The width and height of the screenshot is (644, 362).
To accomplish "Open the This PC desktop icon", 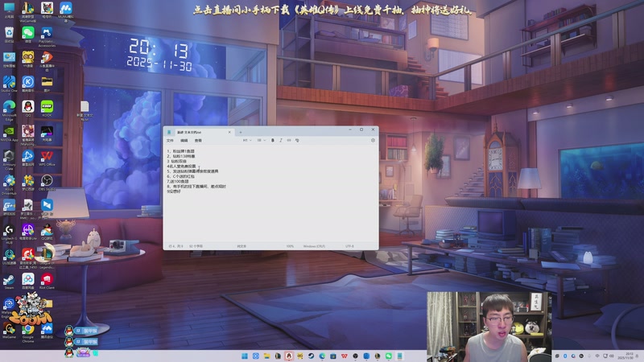I will [9, 10].
